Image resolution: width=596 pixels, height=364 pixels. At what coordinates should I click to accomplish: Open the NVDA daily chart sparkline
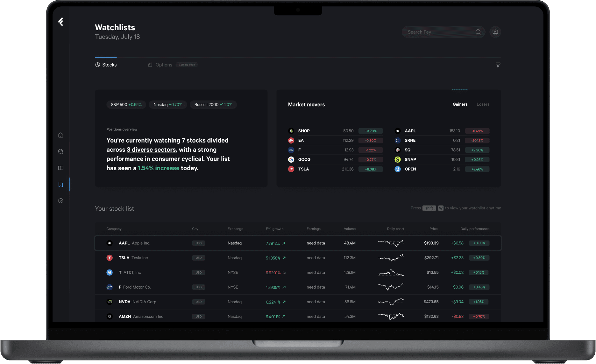(x=391, y=302)
